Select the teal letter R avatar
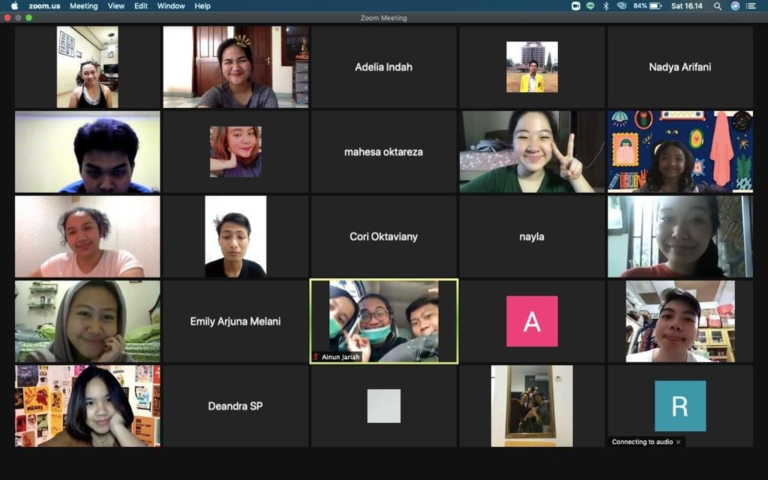Viewport: 768px width, 480px height. pos(680,406)
